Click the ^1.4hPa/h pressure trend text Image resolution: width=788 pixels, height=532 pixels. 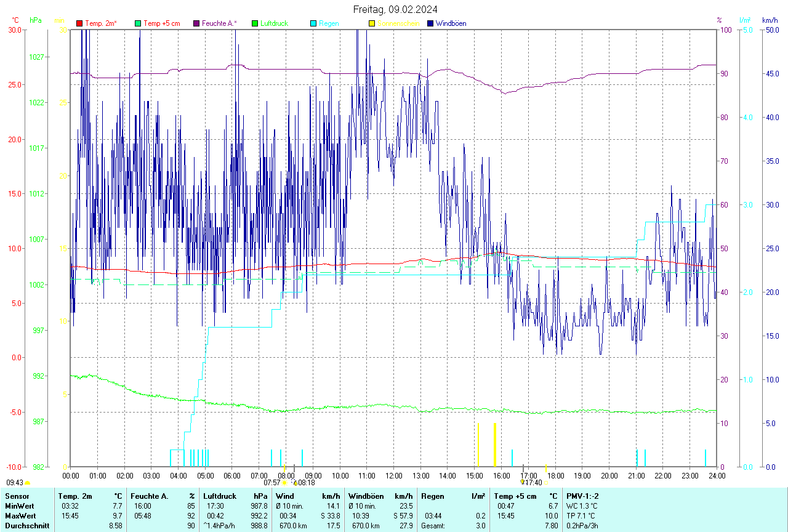219,526
